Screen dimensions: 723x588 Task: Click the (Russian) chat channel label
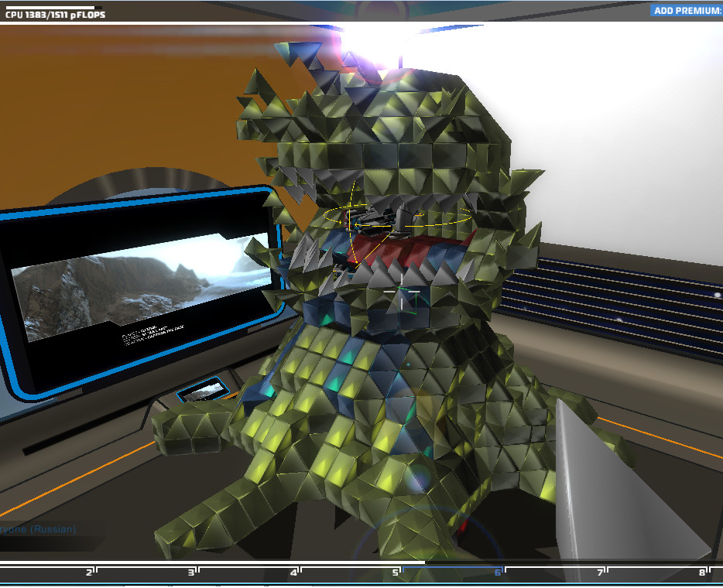coord(53,529)
